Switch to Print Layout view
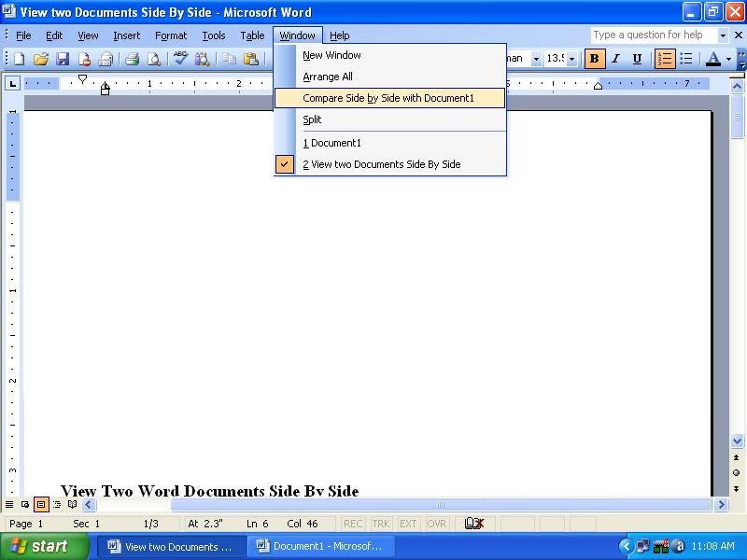747x560 pixels. [x=39, y=505]
